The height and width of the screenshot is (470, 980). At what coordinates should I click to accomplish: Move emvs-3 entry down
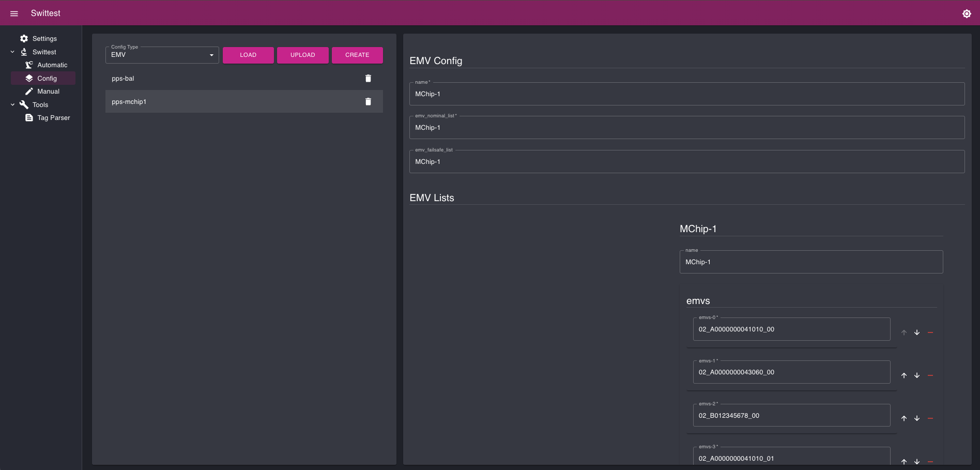[x=917, y=461]
